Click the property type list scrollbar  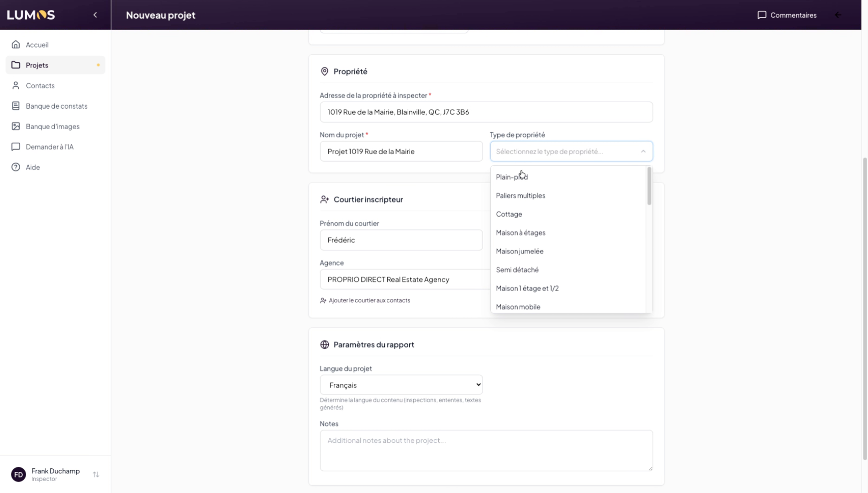[649, 186]
